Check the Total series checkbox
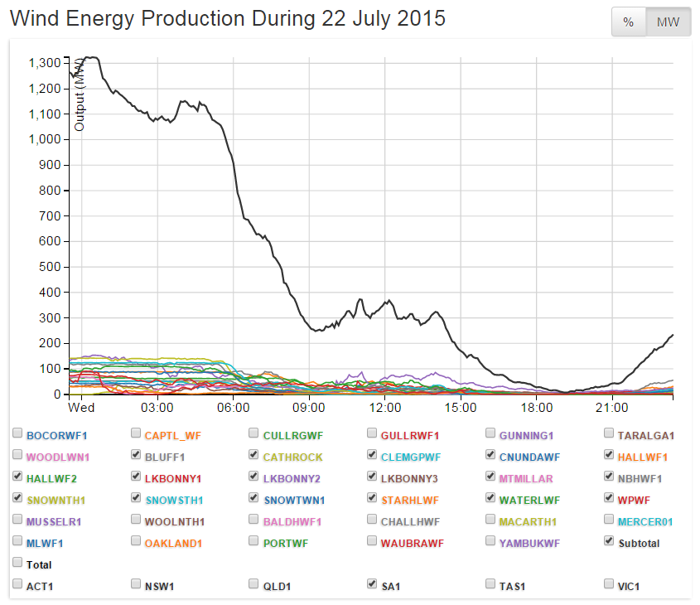The height and width of the screenshot is (605, 700). click(18, 563)
